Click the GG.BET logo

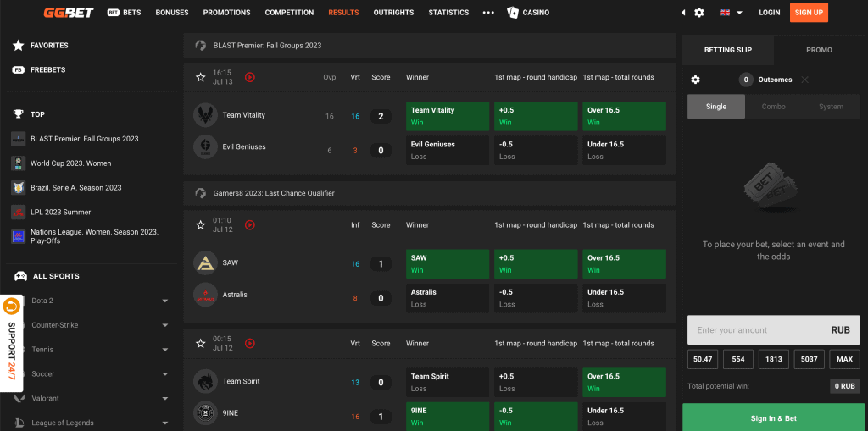[x=69, y=12]
